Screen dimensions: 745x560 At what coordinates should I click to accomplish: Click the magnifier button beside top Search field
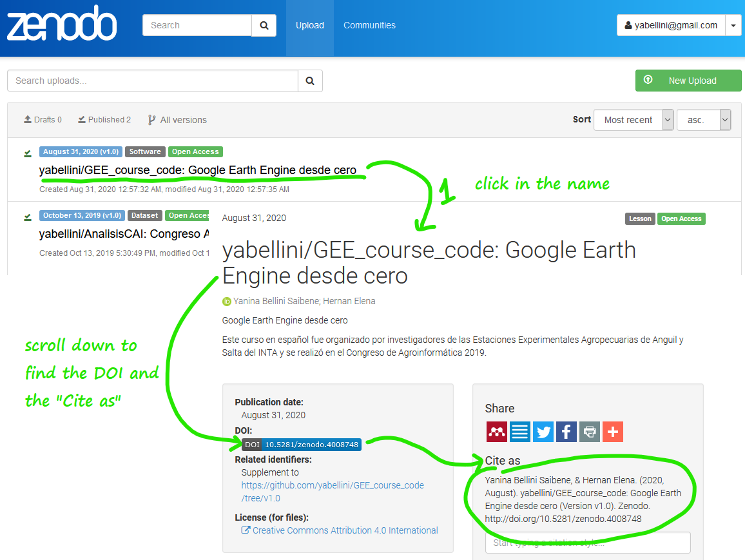pos(264,25)
